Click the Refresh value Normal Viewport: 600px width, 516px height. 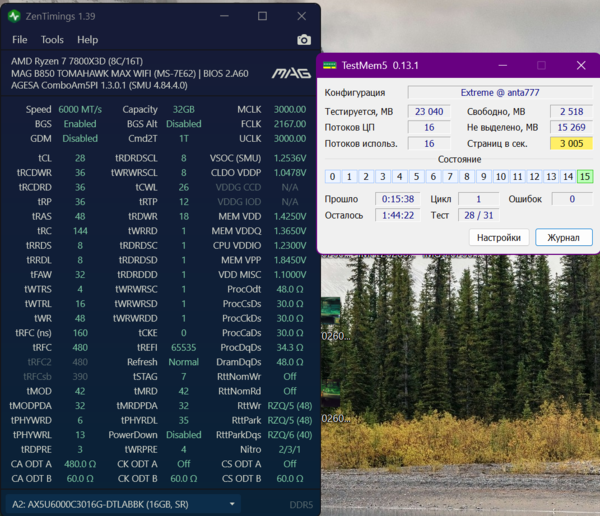[184, 362]
